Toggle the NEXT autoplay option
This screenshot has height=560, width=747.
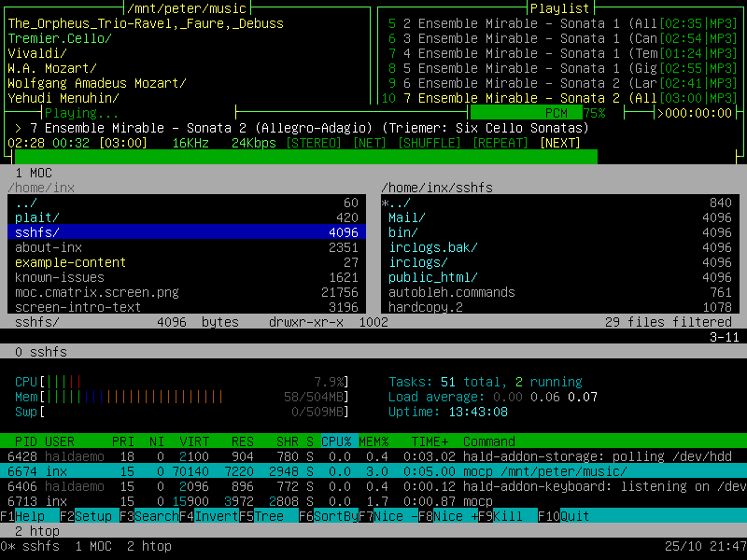[x=560, y=143]
